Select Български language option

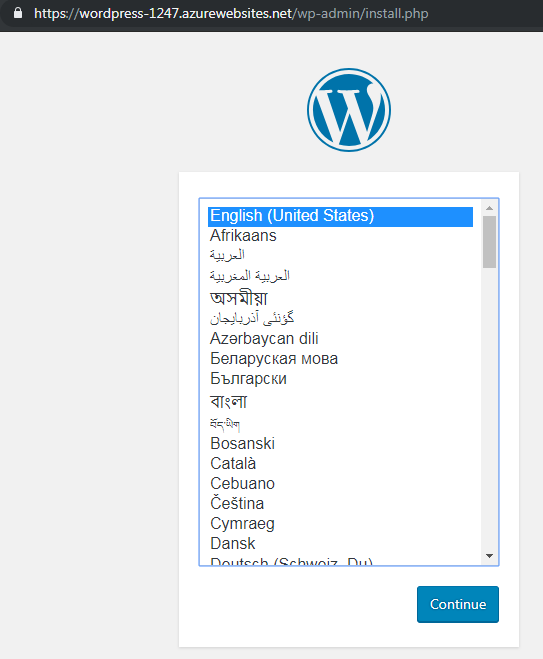[340, 379]
